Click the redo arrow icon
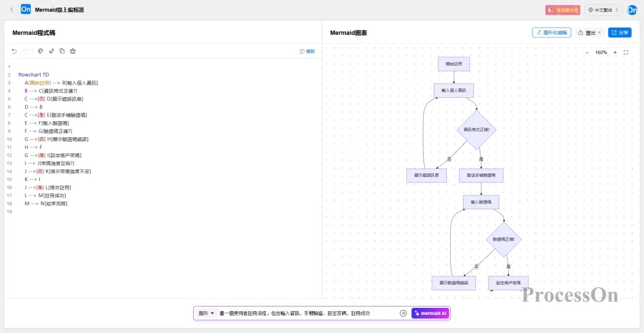 point(26,51)
